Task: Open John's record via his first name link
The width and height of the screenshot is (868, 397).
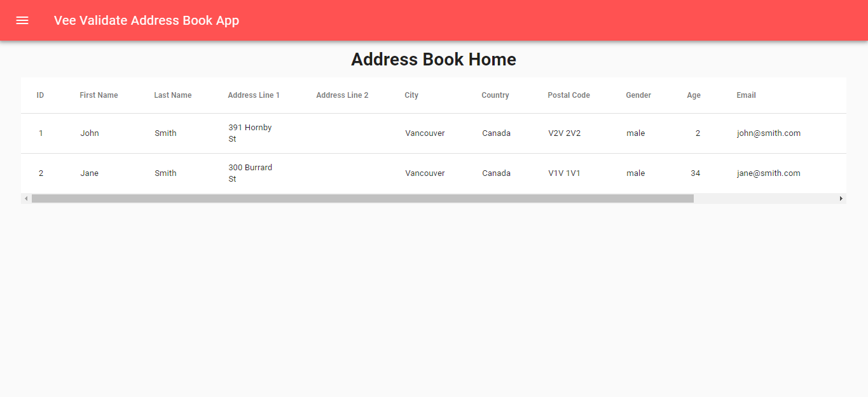Action: tap(89, 133)
